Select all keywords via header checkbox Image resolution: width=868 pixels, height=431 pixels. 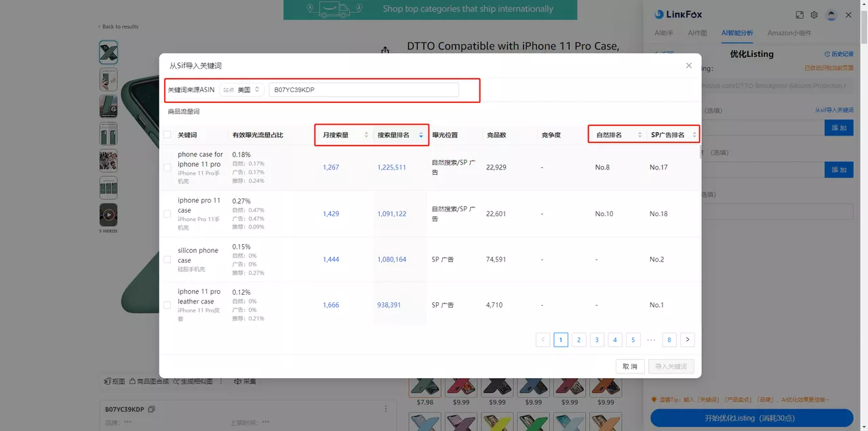coord(167,134)
